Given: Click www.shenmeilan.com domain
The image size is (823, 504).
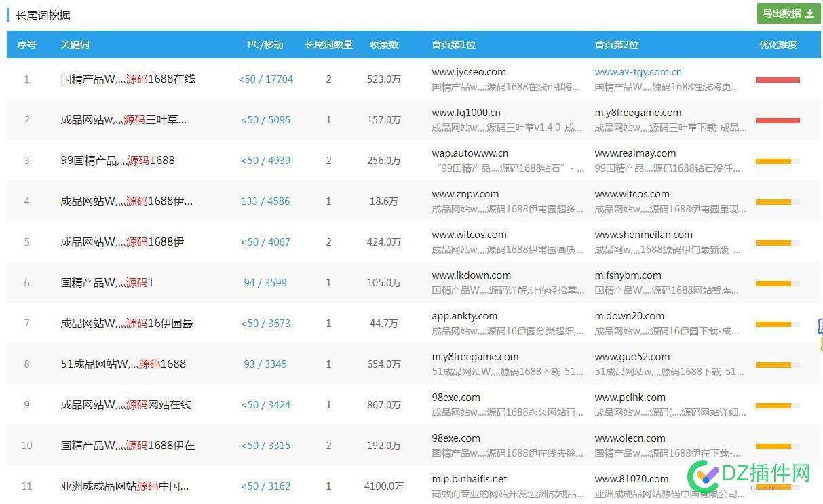Looking at the screenshot, I should (644, 235).
